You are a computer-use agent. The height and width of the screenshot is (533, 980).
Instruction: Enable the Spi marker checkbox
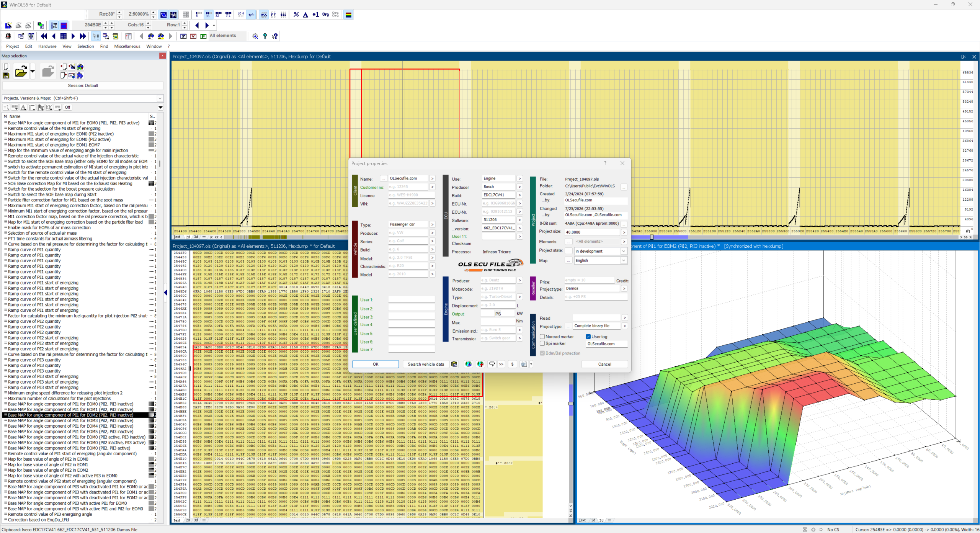click(x=542, y=343)
